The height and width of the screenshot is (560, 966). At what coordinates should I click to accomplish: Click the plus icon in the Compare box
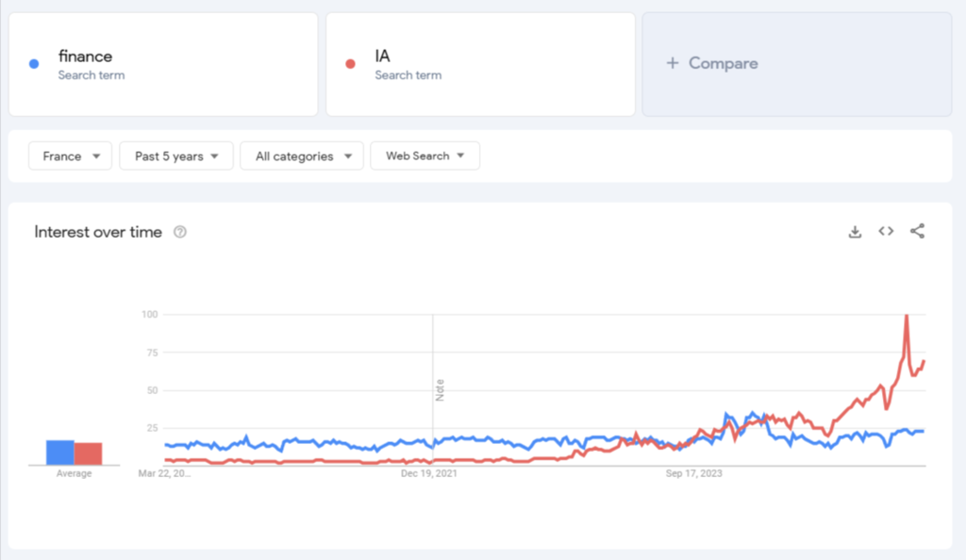tap(672, 63)
